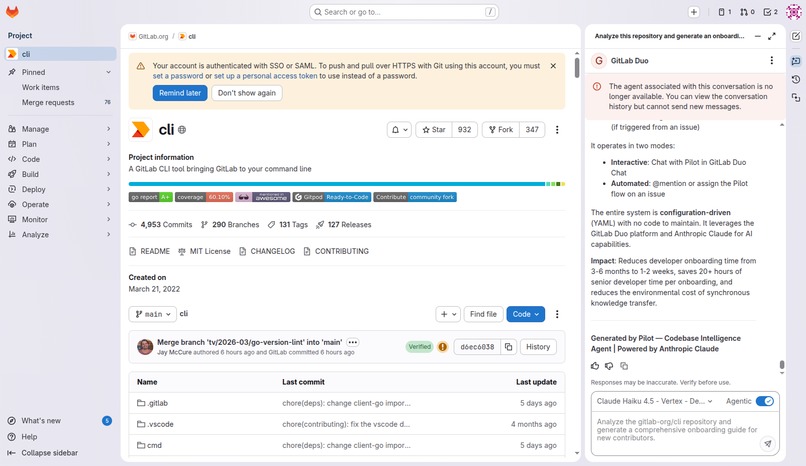Follow the set a password link
Screen dimensions: 806x466
[x=178, y=76]
